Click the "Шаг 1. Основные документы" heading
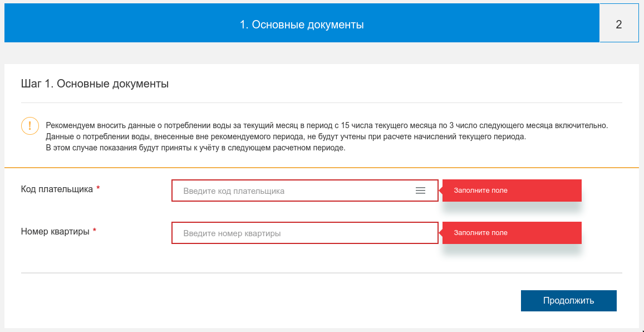 click(x=95, y=84)
